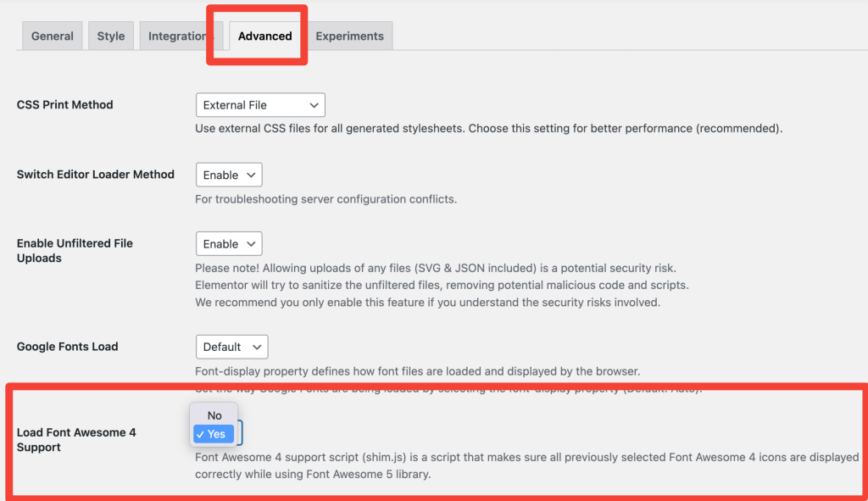The width and height of the screenshot is (868, 501).
Task: Click the checkmark next to Yes option
Action: coord(203,434)
